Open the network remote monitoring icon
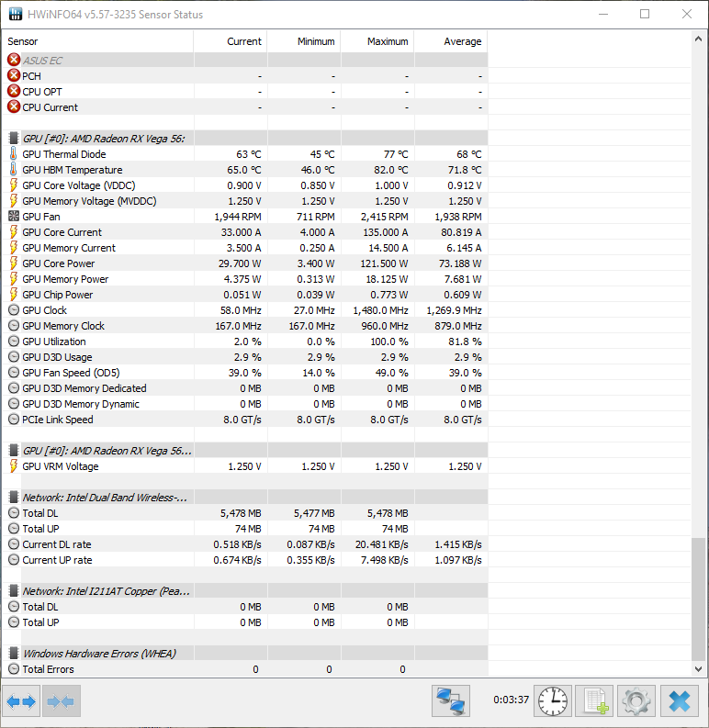This screenshot has height=728, width=709. [x=451, y=701]
